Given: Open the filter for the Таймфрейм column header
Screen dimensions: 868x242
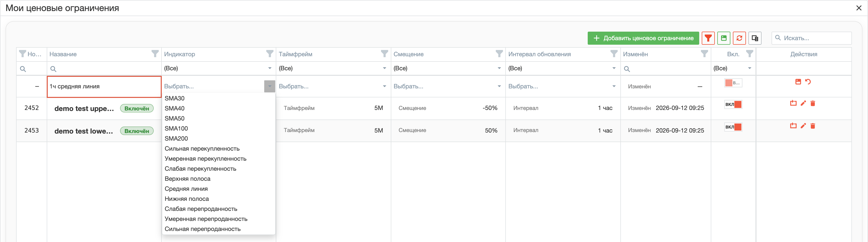Looking at the screenshot, I should coord(385,54).
